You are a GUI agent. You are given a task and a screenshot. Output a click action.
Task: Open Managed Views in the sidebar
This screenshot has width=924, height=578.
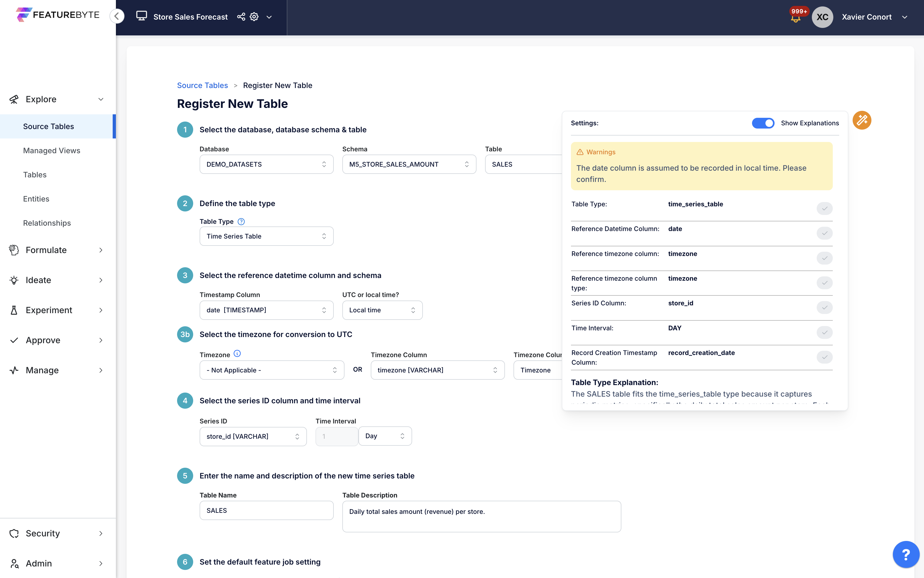click(x=52, y=151)
